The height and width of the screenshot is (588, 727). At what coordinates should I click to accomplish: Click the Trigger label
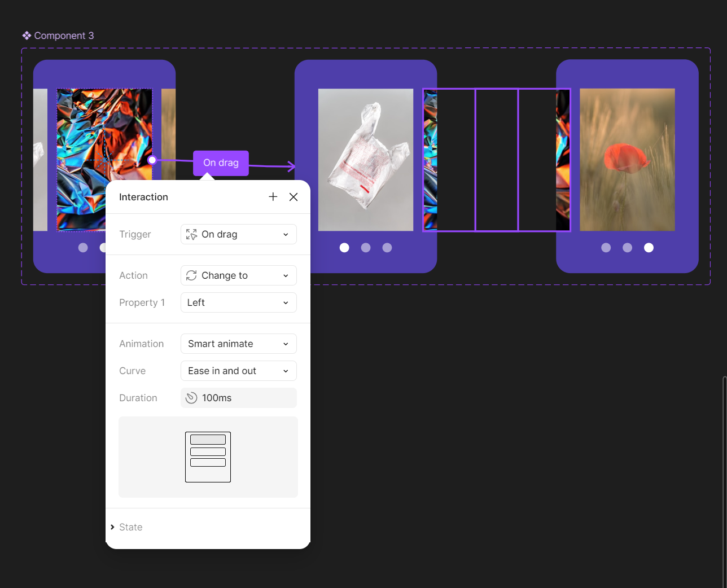coord(135,234)
